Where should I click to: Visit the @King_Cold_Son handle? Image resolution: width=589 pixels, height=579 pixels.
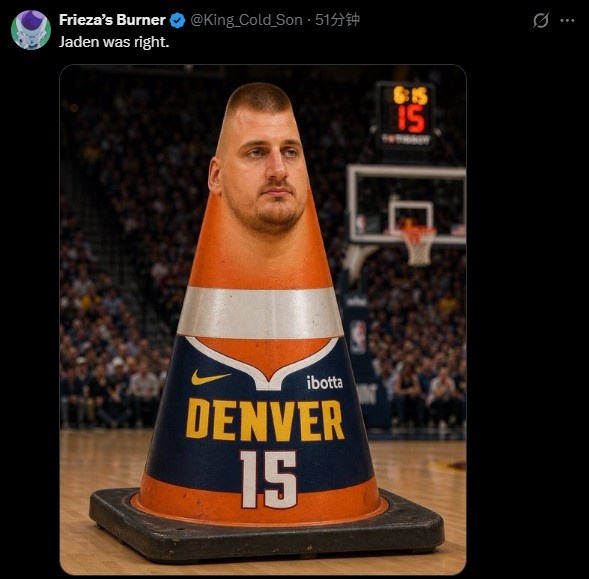[246, 20]
